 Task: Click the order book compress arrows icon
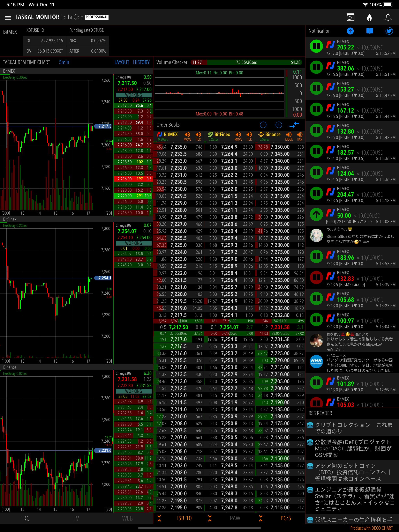[x=294, y=125]
